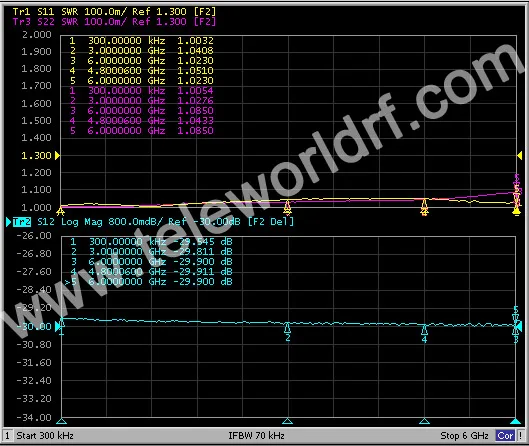Click the 1.000 bottom SWR scale value

click(36, 207)
